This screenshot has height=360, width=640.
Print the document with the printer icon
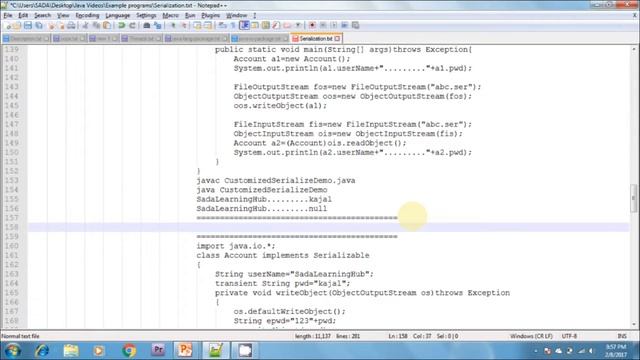(x=71, y=26)
